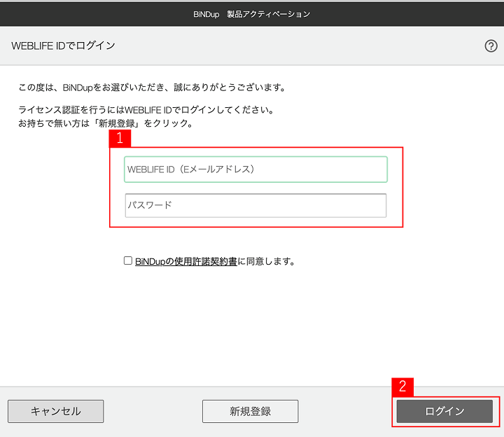Tick the license agreement consent checkbox
Viewport: 504px width, 437px height.
pos(128,261)
